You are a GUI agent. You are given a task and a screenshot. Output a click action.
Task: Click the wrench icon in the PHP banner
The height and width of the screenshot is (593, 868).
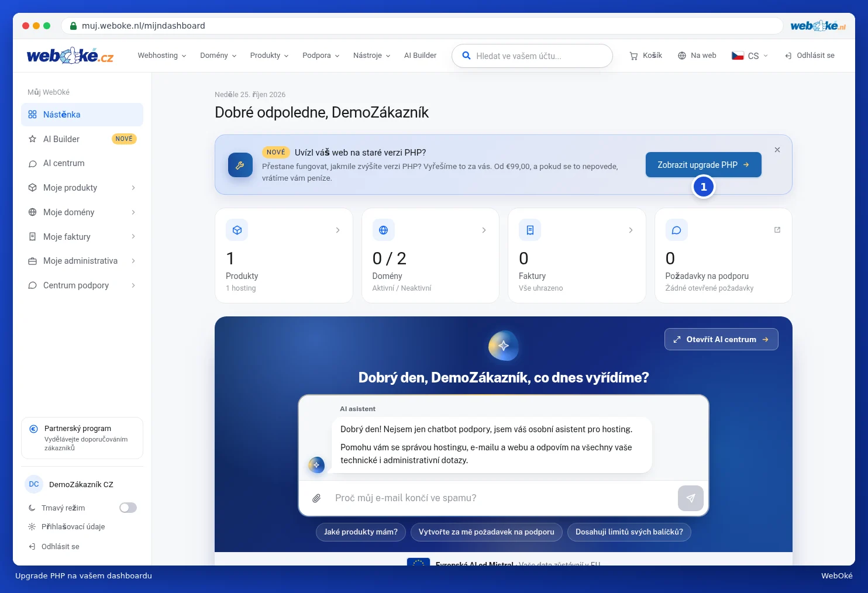240,165
